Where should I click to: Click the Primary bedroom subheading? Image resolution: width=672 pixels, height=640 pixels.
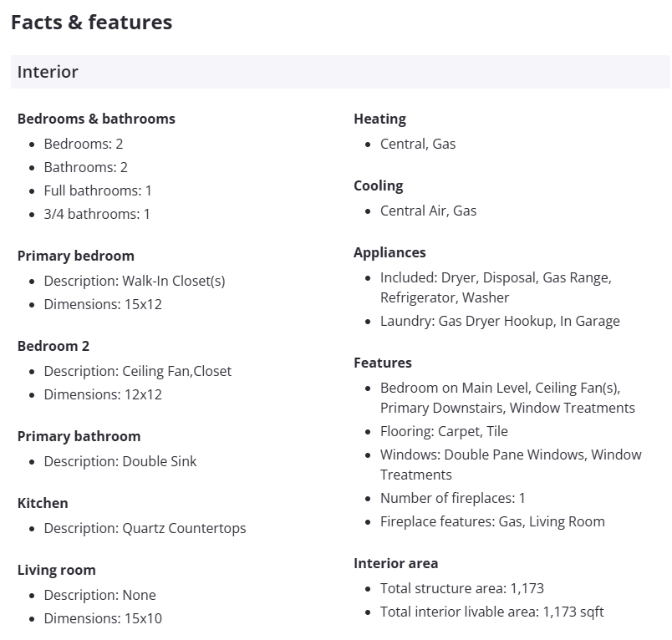tap(75, 256)
